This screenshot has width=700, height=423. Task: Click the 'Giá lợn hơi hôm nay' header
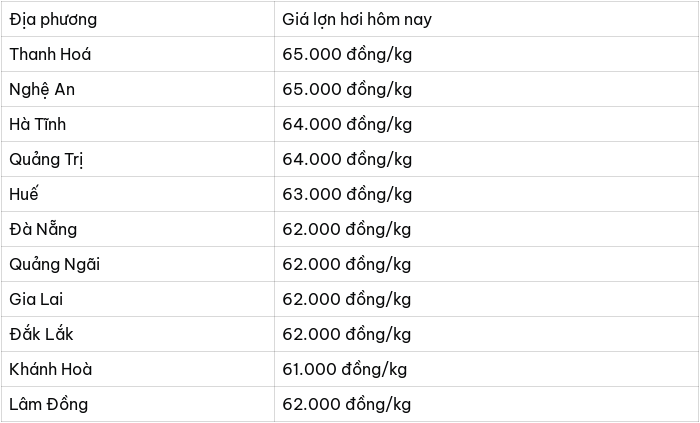[x=487, y=19]
